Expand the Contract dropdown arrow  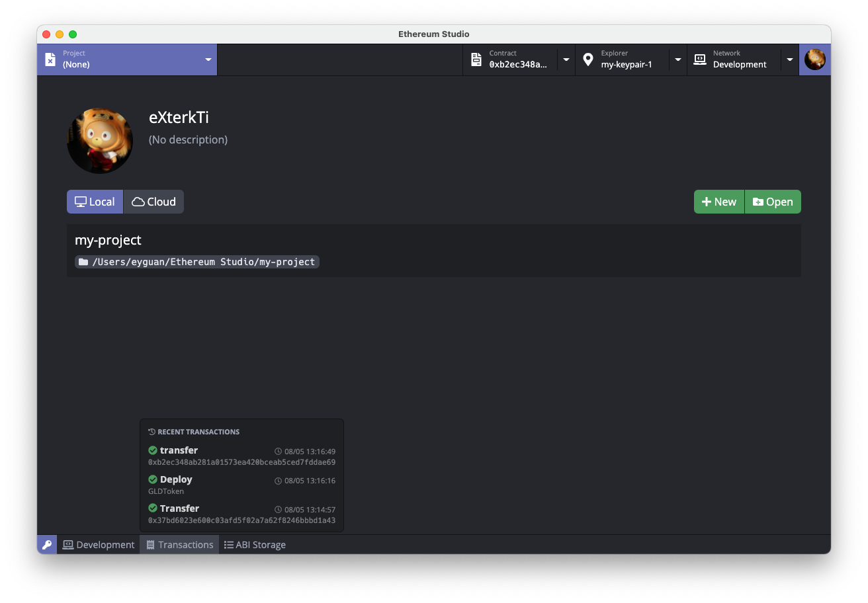click(x=566, y=60)
